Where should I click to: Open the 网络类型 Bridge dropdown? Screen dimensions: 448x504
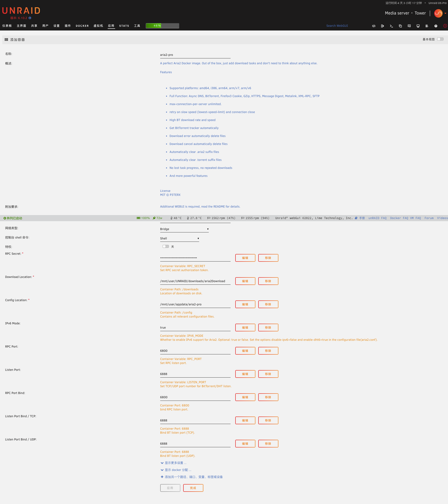coord(184,229)
